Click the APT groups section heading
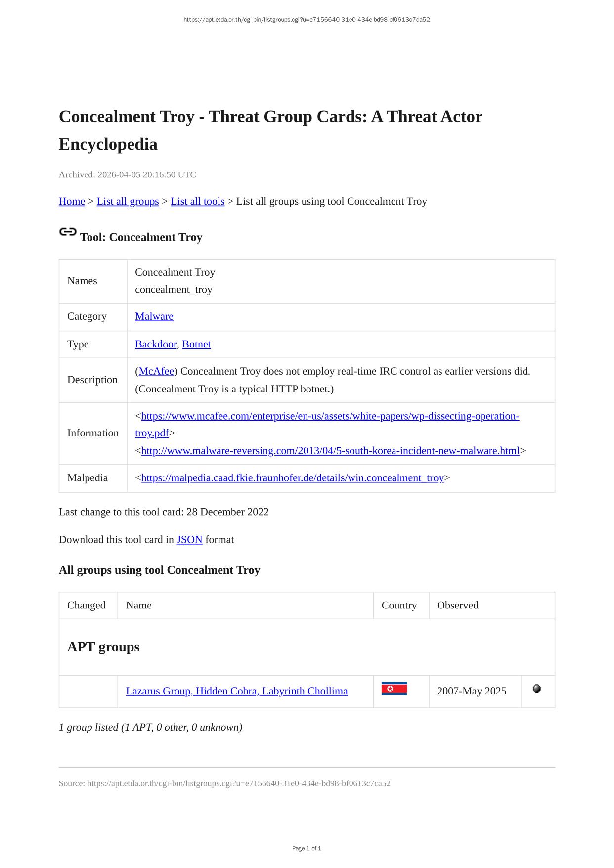The image size is (614, 868). pos(103,647)
